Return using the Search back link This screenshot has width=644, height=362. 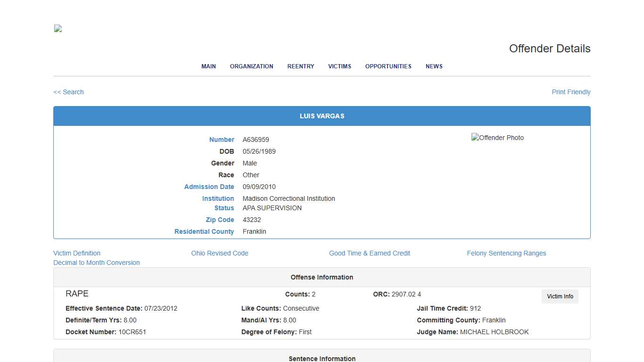(x=68, y=92)
